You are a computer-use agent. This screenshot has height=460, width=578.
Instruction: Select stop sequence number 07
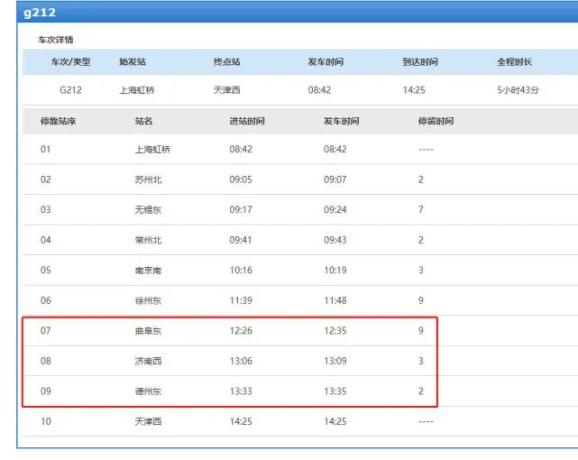click(x=45, y=331)
